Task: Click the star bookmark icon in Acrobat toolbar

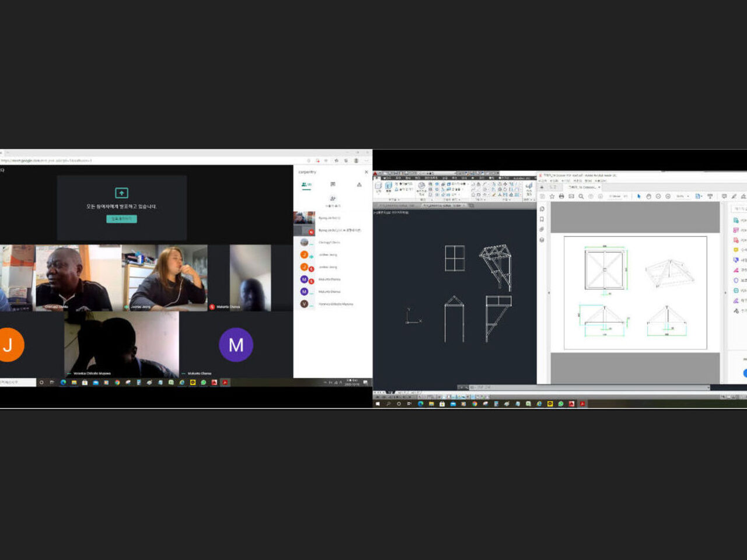Action: (x=552, y=197)
